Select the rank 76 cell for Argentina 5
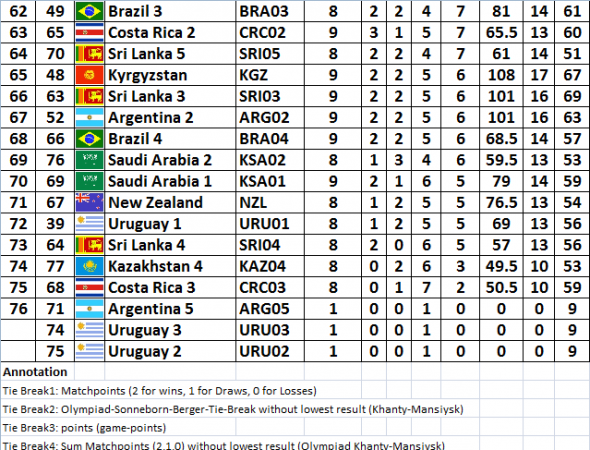This screenshot has height=450, width=590. pyautogui.click(x=18, y=309)
